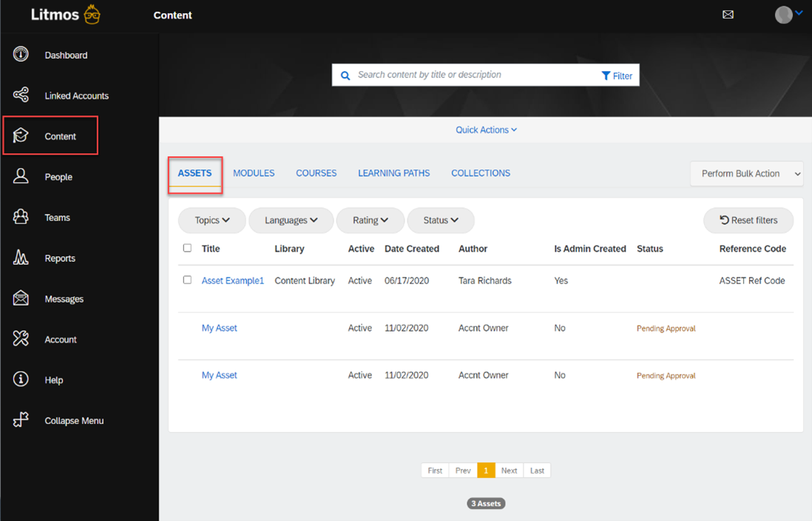Viewport: 812px width, 521px height.
Task: Open user menu chevron beside avatar
Action: point(799,13)
